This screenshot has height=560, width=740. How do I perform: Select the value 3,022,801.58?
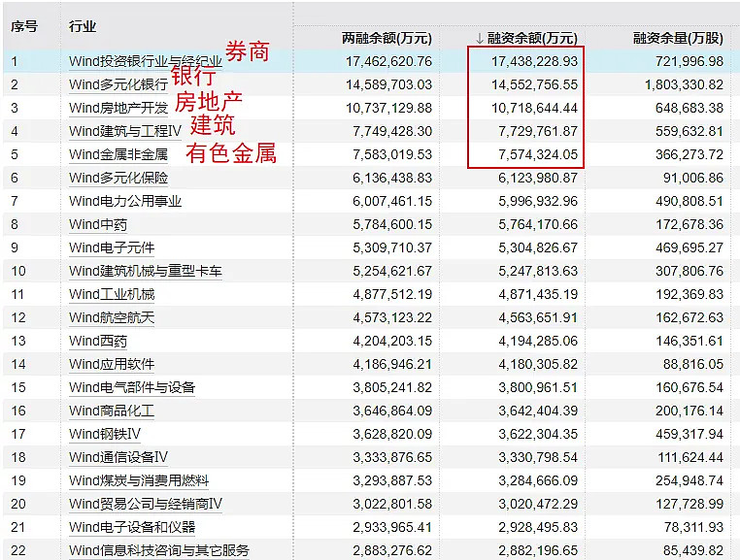pyautogui.click(x=392, y=504)
